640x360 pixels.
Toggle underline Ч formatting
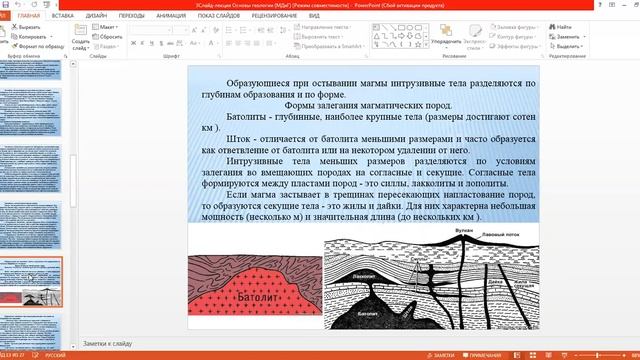pos(151,43)
